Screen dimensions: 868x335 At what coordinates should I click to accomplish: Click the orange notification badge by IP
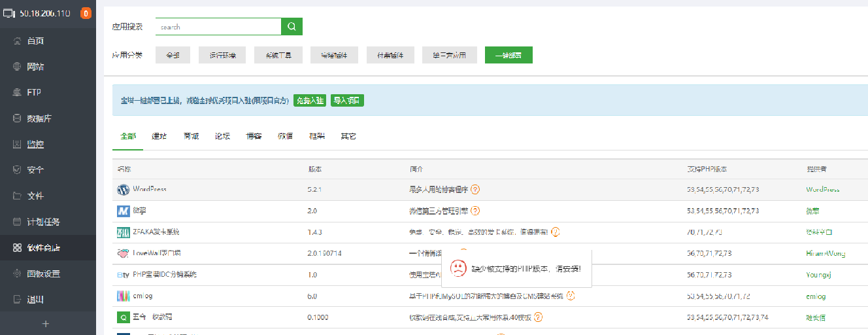[86, 13]
